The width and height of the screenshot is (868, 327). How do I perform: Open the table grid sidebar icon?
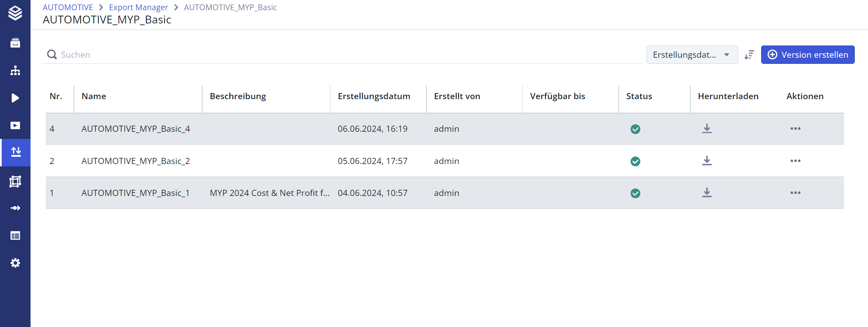(15, 236)
